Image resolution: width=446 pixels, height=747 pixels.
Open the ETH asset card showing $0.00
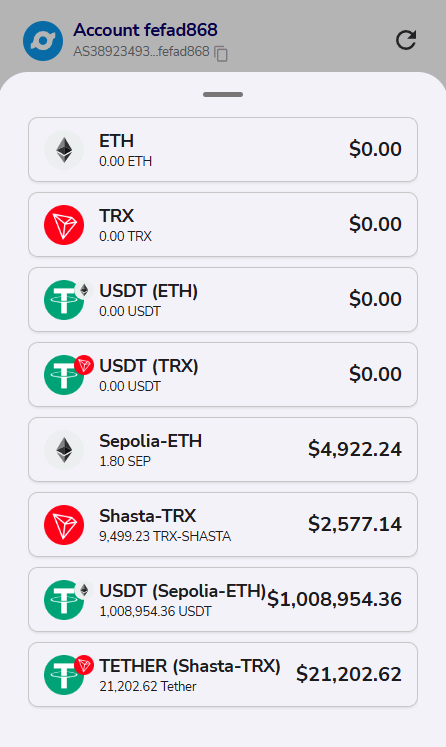coord(223,150)
